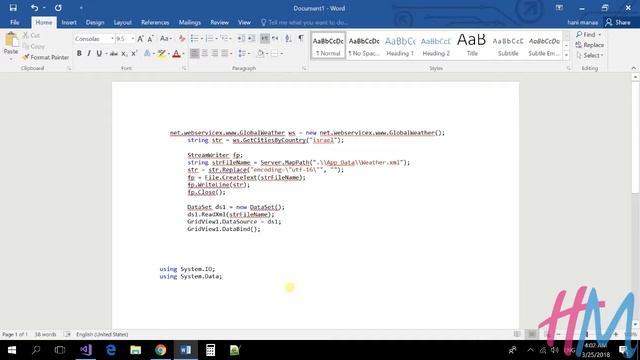Open the Change Case dropdown
This screenshot has height=360, width=640.
(165, 39)
